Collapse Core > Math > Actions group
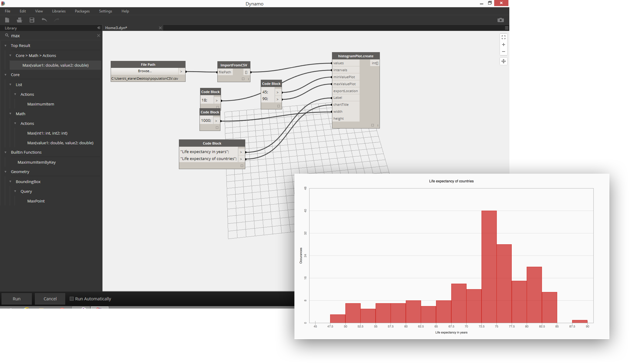 coord(10,55)
